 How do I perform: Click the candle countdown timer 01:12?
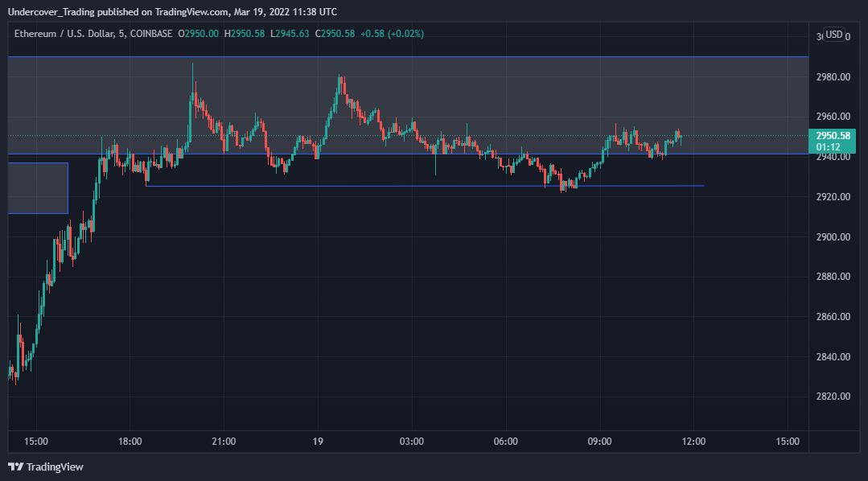pos(828,147)
